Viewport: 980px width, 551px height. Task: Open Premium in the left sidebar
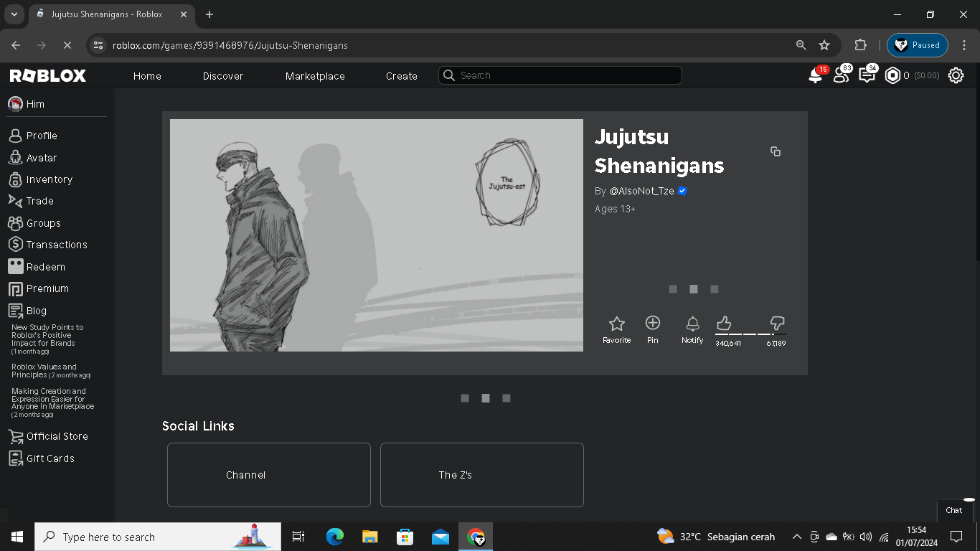click(x=47, y=288)
